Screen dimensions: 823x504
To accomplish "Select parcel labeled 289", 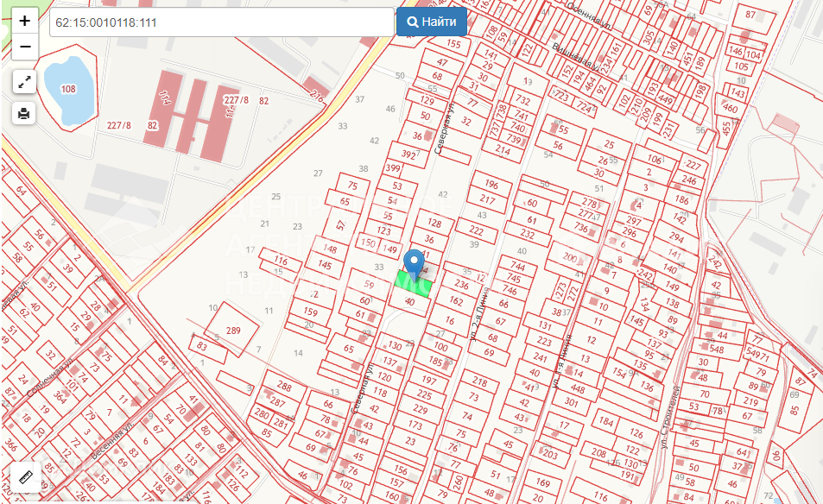I will click(x=232, y=331).
